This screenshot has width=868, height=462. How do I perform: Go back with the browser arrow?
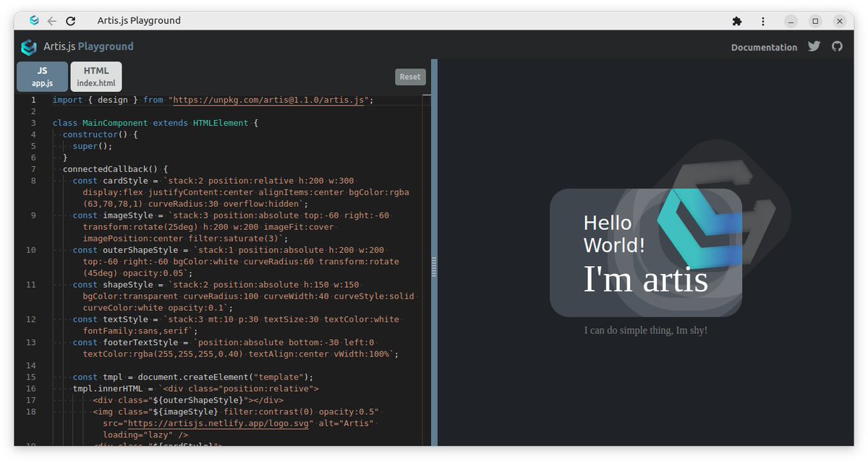pos(51,21)
